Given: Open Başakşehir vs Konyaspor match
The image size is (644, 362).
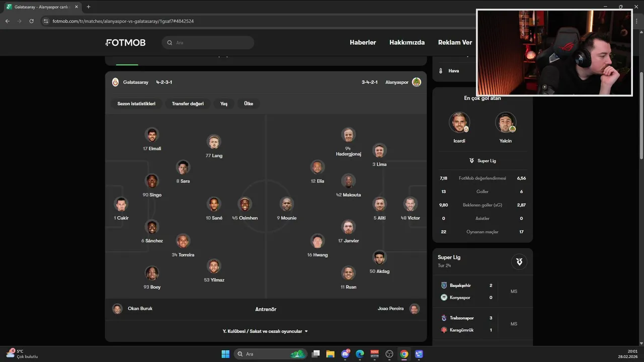Looking at the screenshot, I should click(482, 291).
